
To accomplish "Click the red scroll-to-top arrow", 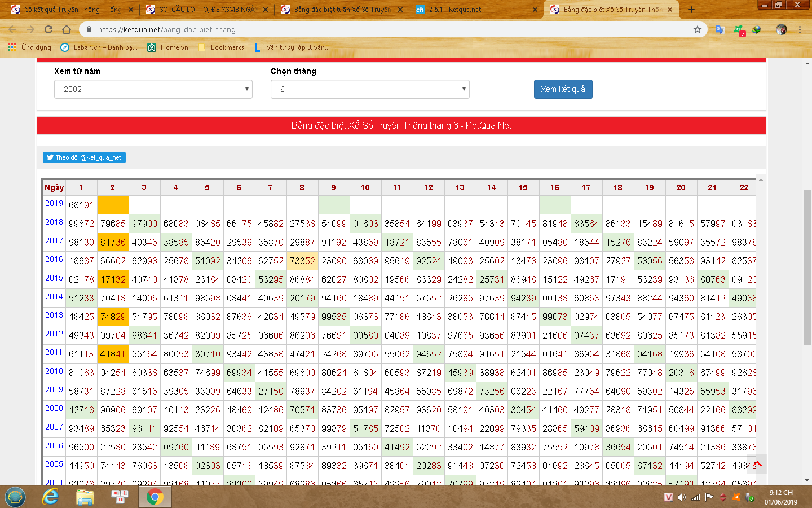I will (x=757, y=464).
